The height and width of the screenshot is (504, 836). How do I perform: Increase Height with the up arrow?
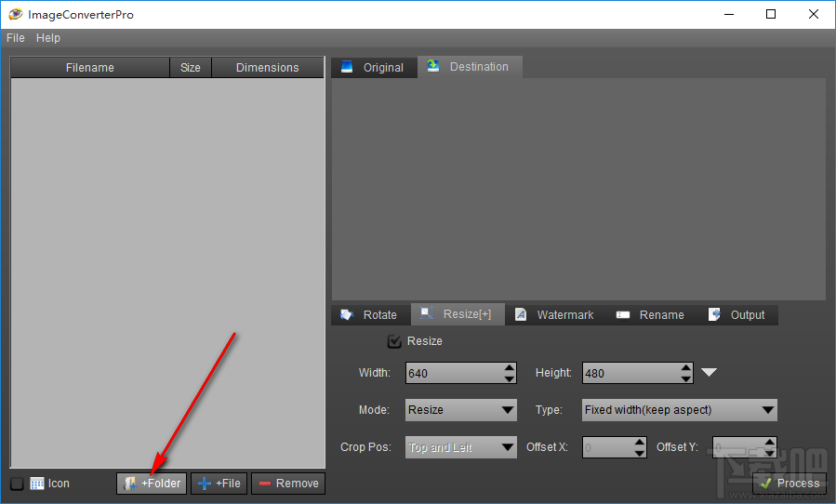(686, 367)
